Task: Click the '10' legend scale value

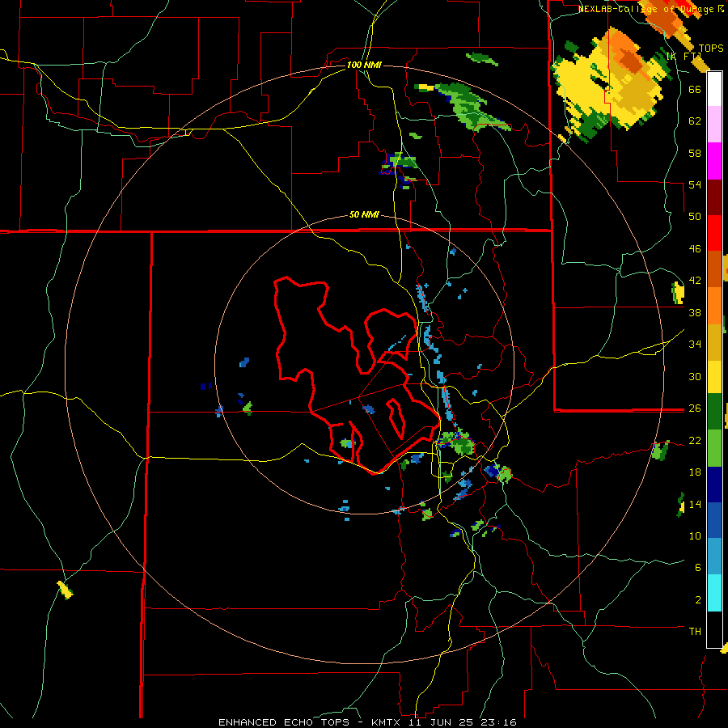Action: click(695, 535)
